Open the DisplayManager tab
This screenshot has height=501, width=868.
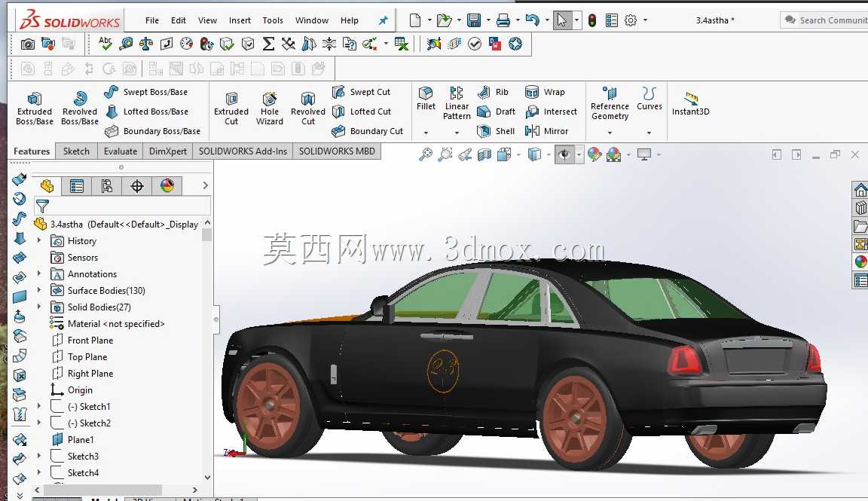tap(167, 186)
